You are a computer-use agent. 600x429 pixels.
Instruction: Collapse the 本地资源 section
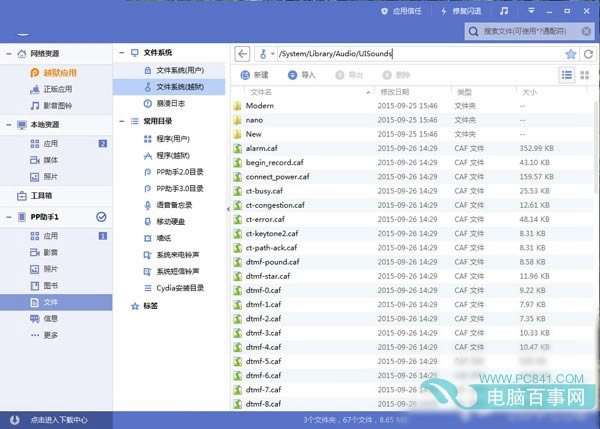(8, 125)
